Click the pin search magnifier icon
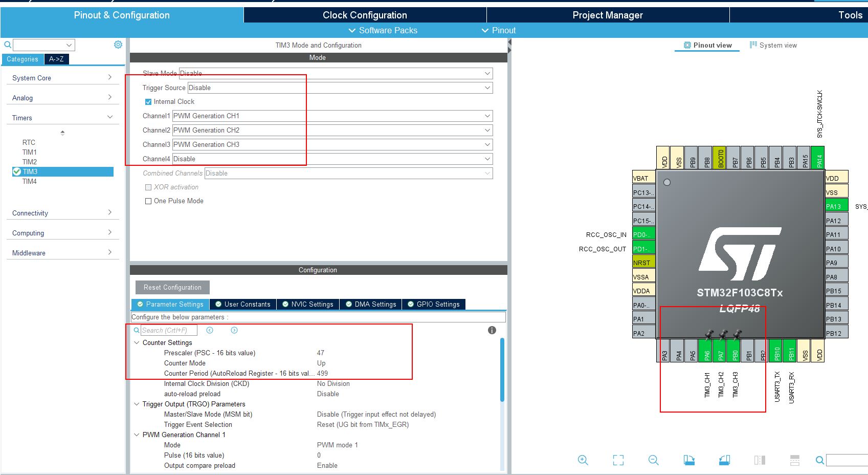 tap(820, 461)
